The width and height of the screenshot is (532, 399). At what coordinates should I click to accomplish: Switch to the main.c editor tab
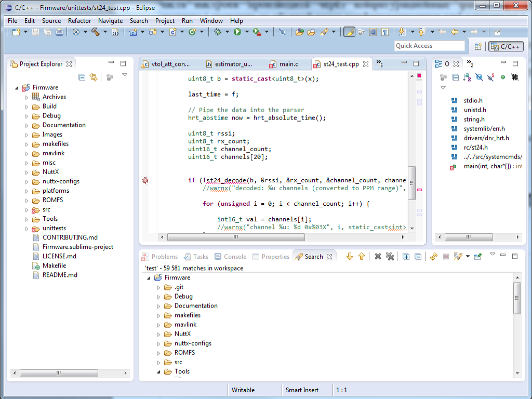pos(288,64)
